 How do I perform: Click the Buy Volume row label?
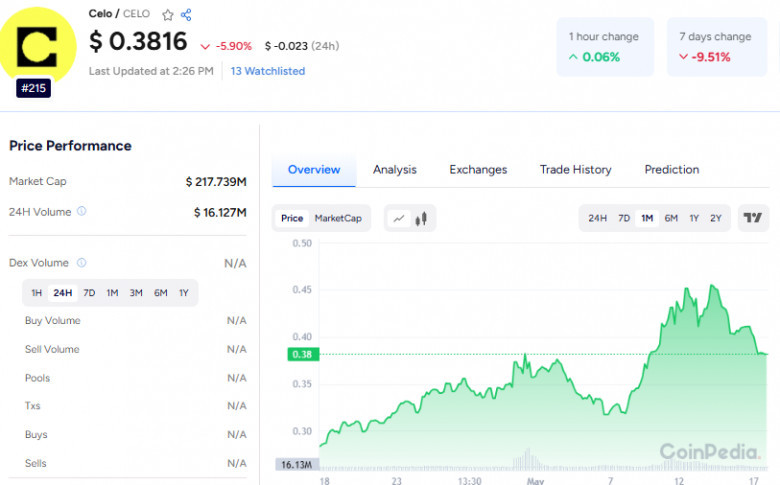click(x=52, y=320)
